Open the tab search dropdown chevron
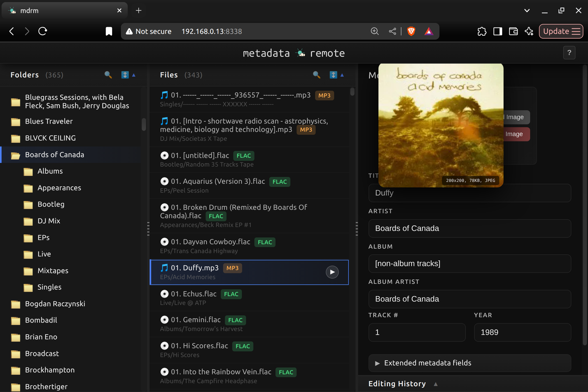Viewport: 588px width, 392px height. tap(527, 10)
